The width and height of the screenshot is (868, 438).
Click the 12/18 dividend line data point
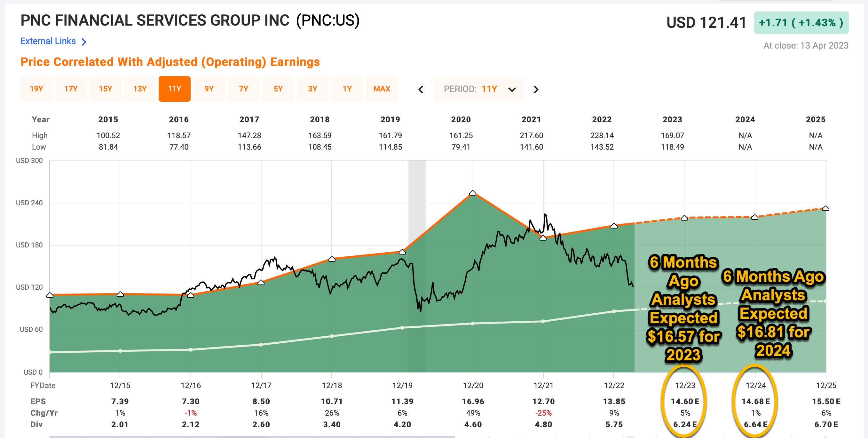[x=332, y=336]
